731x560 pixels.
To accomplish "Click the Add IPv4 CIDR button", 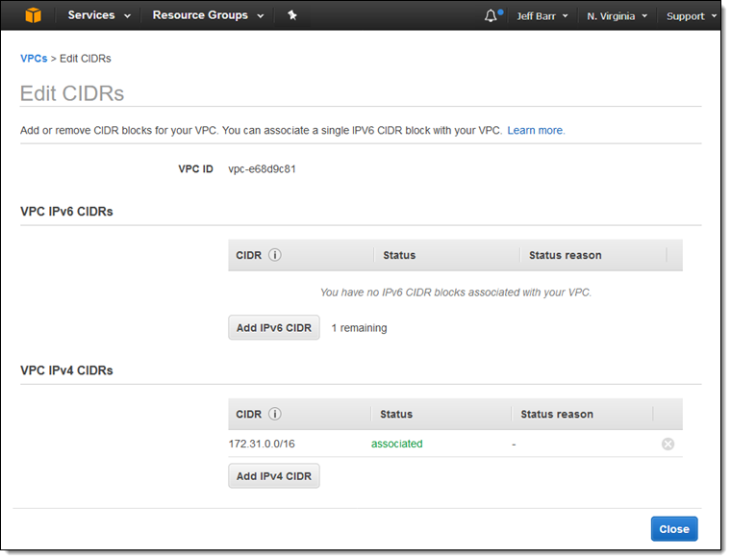I will coord(274,476).
